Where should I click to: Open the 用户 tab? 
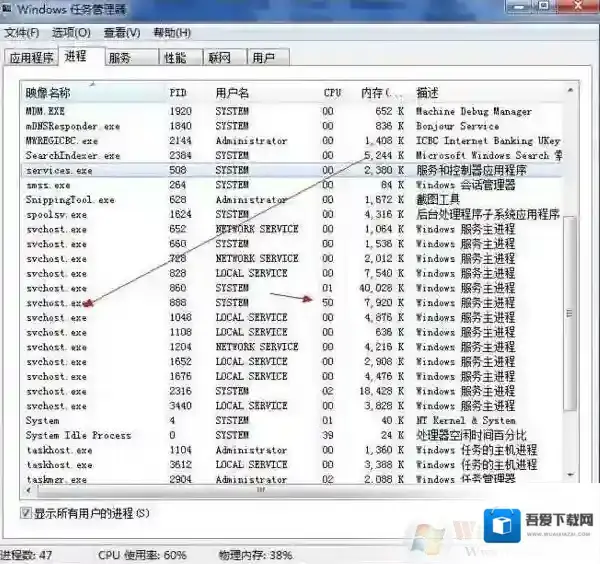(x=268, y=58)
